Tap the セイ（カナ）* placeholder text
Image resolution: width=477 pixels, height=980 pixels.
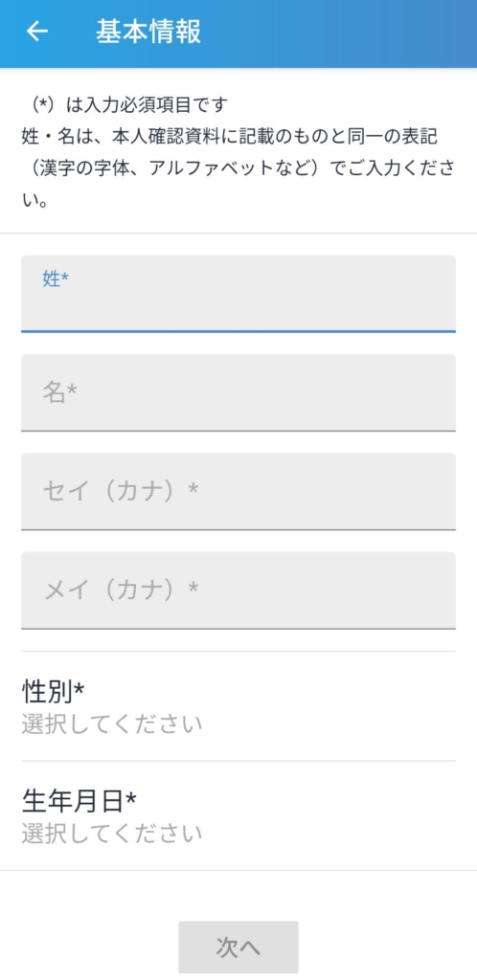(x=121, y=491)
